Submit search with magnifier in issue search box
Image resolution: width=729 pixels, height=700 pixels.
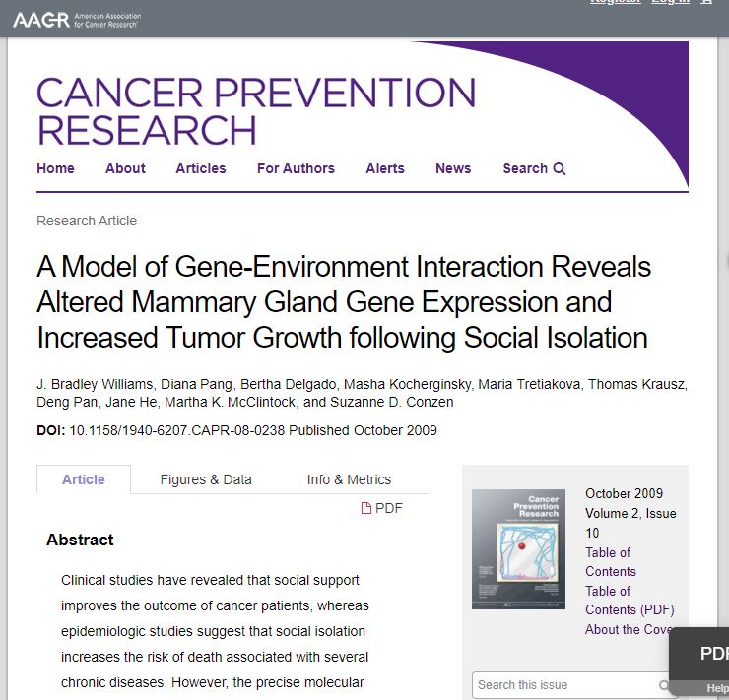(x=664, y=685)
